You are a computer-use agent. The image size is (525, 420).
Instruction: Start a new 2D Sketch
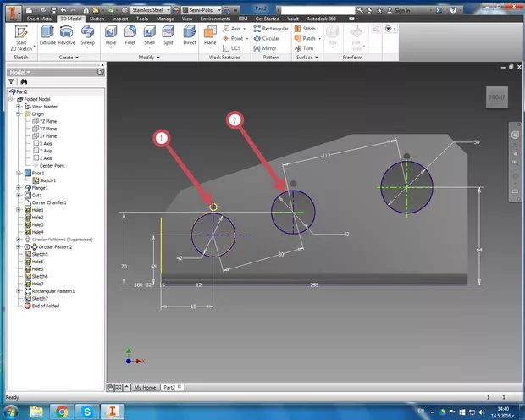tap(21, 36)
